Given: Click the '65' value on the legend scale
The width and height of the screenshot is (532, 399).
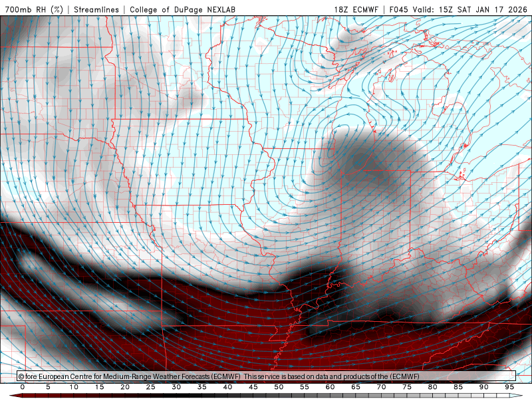Looking at the screenshot, I should [x=356, y=387].
